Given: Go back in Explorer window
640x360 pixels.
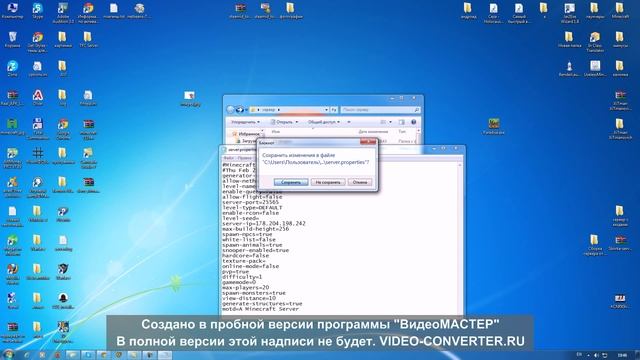Looking at the screenshot, I should click(231, 109).
